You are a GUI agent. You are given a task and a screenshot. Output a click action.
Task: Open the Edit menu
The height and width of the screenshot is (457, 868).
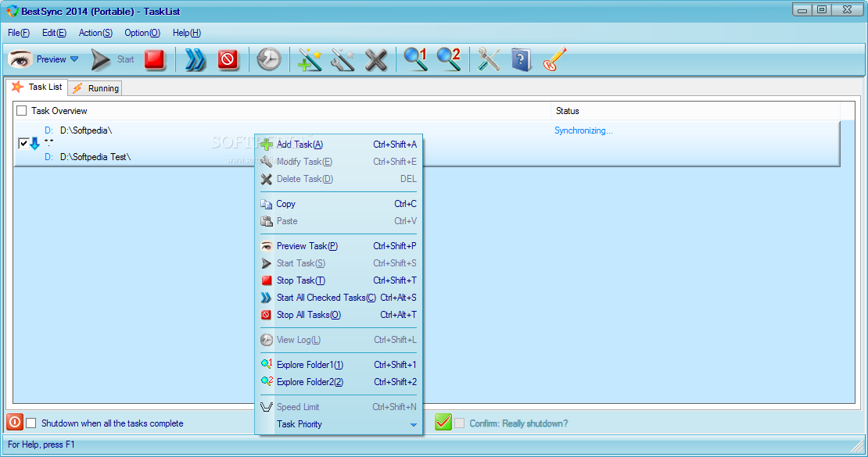coord(54,33)
